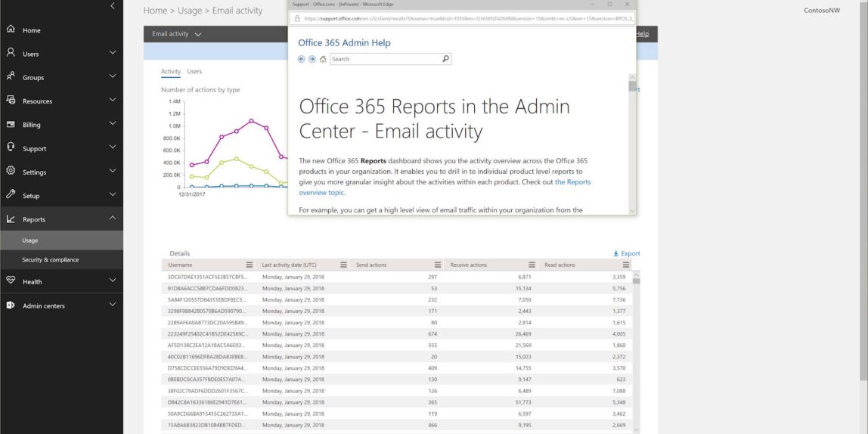Click the Groups people icon in sidebar

(x=11, y=76)
